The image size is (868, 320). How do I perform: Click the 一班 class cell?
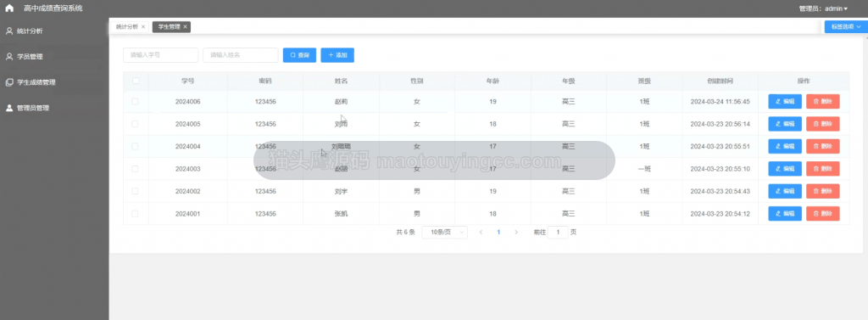pyautogui.click(x=644, y=169)
